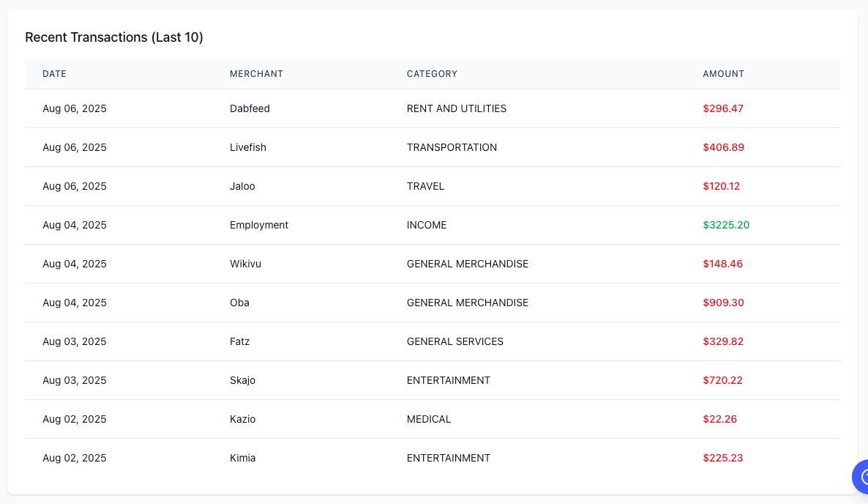Click the MERCHANT column header
Image resolution: width=868 pixels, height=504 pixels.
[x=256, y=74]
